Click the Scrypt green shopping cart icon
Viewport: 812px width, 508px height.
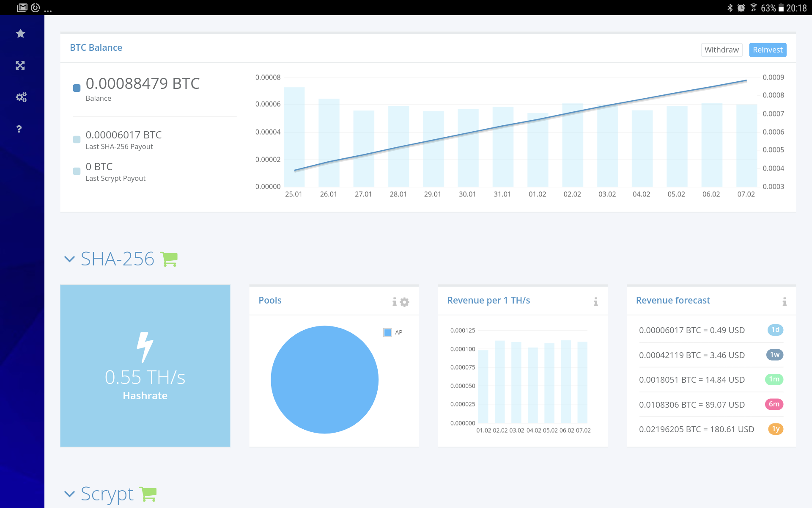point(148,494)
